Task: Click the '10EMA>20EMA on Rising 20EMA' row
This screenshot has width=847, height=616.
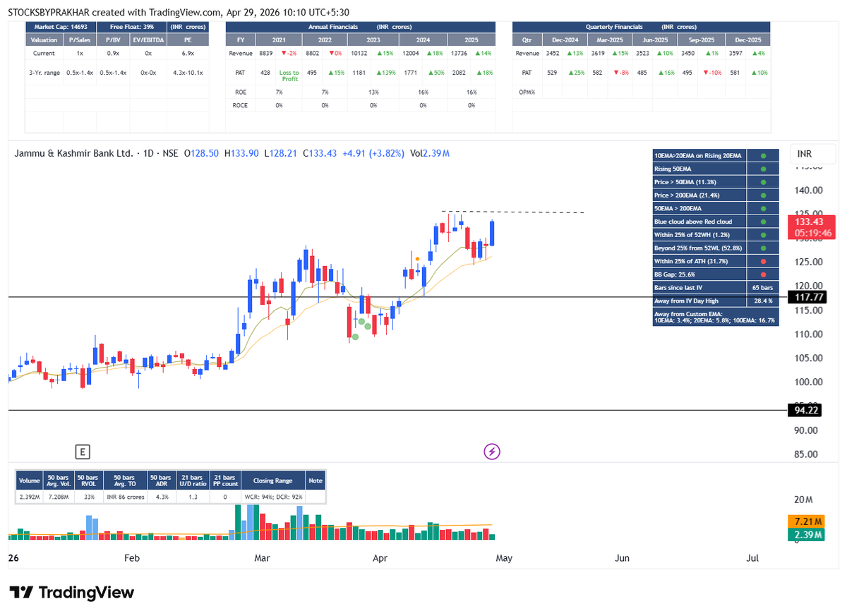Action: coord(716,155)
